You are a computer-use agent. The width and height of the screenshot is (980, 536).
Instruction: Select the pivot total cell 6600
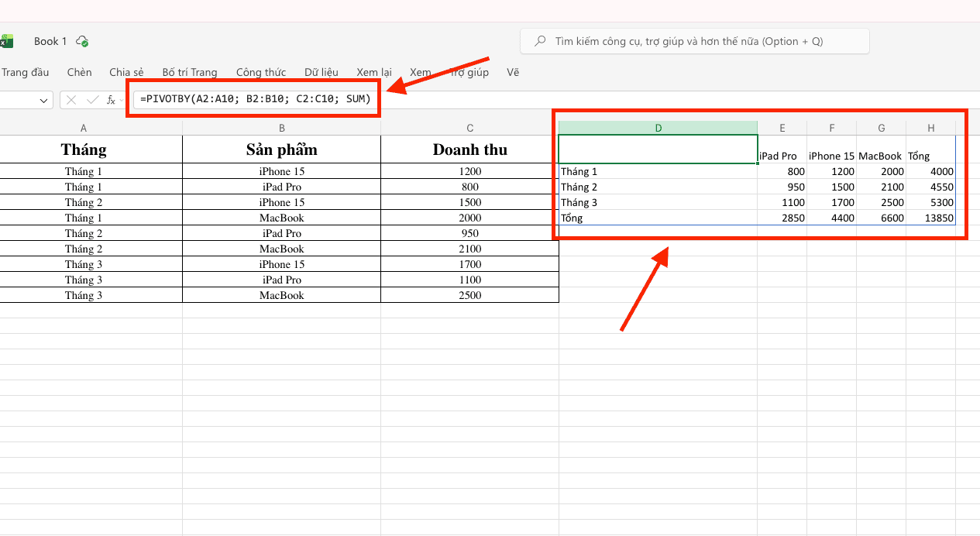tap(881, 218)
